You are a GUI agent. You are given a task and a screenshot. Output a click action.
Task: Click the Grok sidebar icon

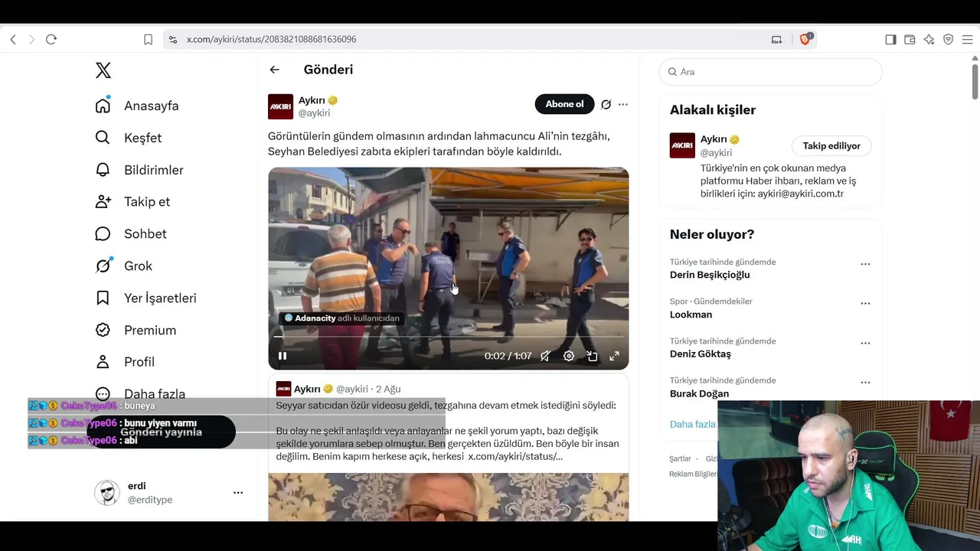[103, 266]
